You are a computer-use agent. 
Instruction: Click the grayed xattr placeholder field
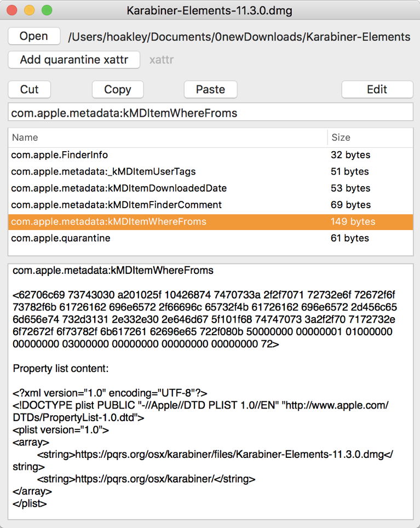point(162,60)
